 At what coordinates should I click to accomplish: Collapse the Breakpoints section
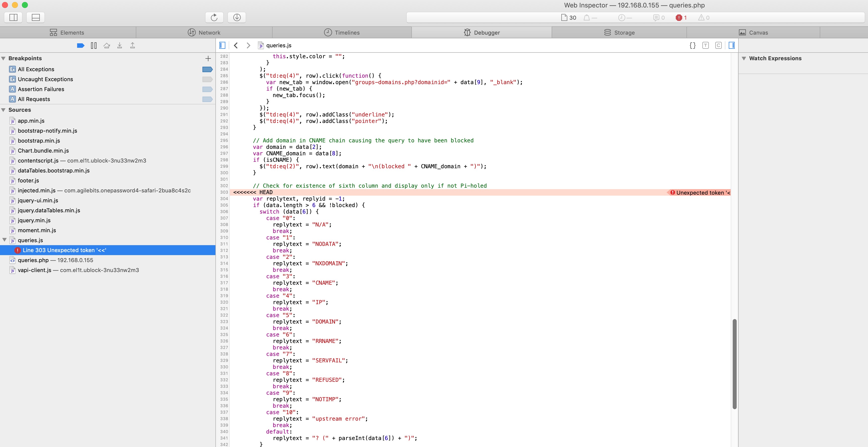click(x=3, y=58)
